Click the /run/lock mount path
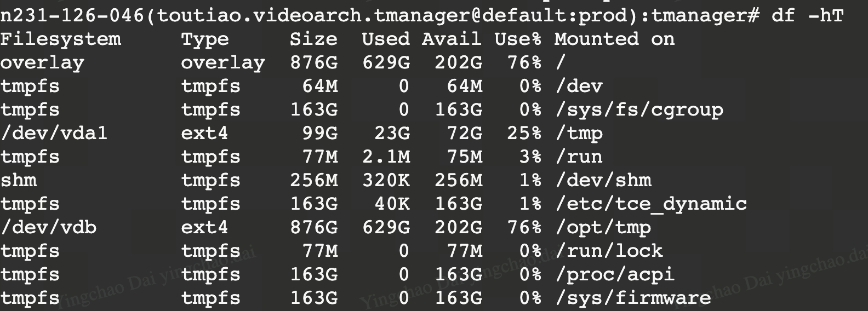 pyautogui.click(x=609, y=251)
